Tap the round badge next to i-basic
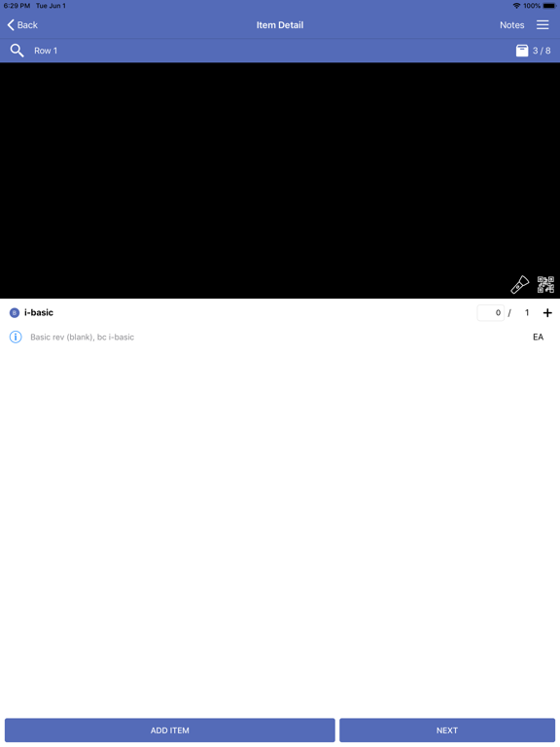This screenshot has width=560, height=747. 15,313
